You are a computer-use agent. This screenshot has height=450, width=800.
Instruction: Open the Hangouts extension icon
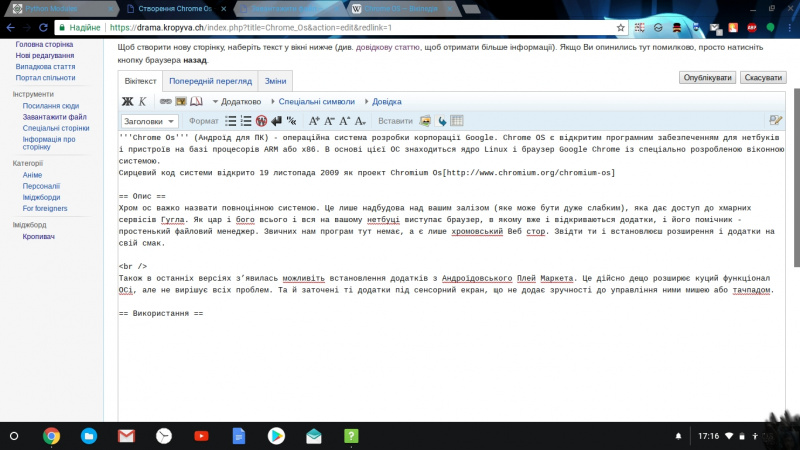770,28
